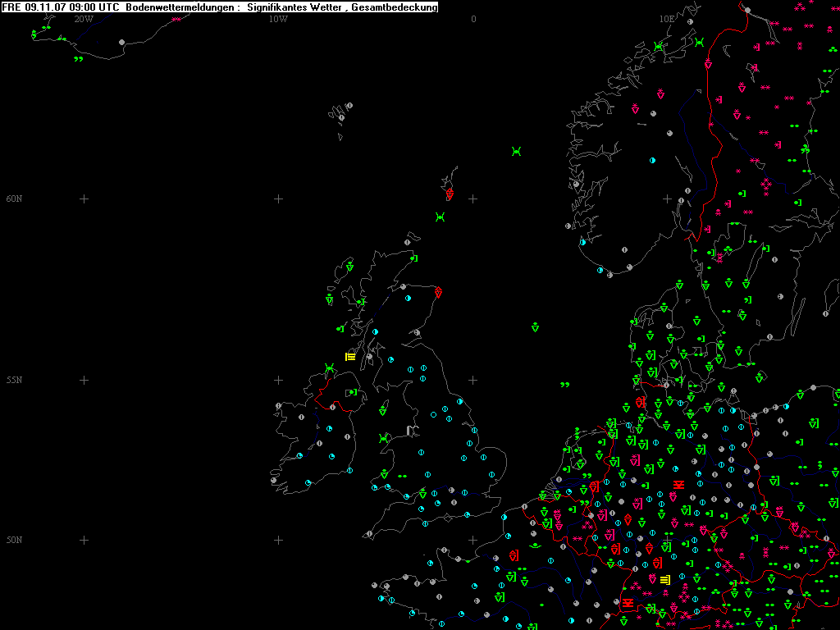Click the 20W longitude label

[83, 18]
